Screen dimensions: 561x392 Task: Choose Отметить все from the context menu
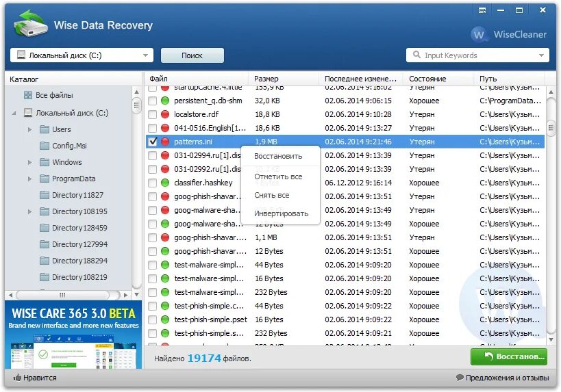pos(278,177)
